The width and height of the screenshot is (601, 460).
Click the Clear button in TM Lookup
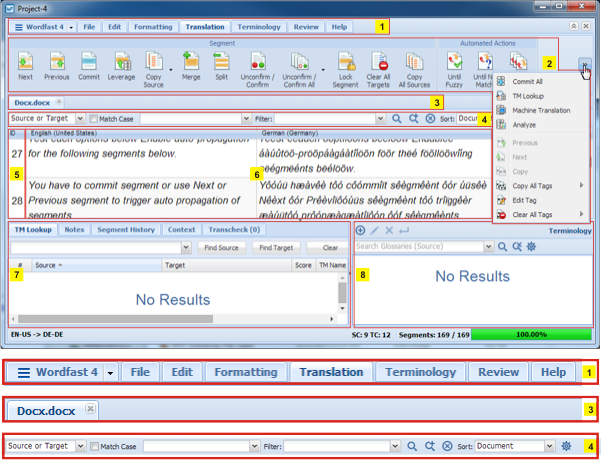click(x=330, y=248)
